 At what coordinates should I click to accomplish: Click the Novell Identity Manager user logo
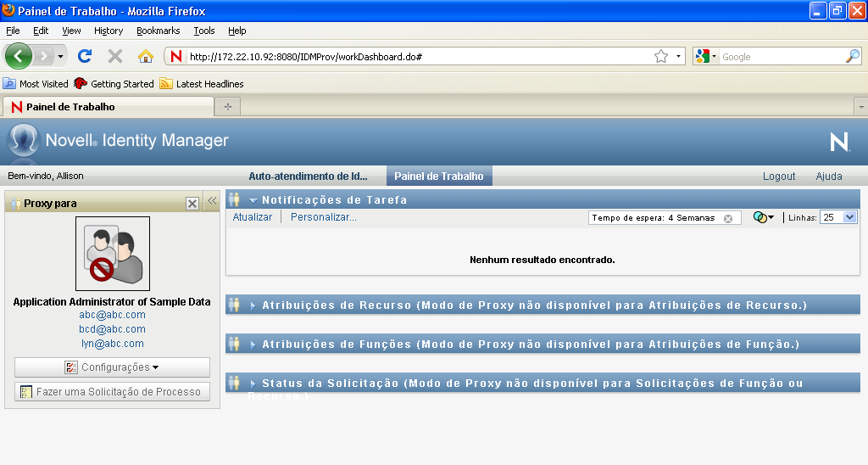click(23, 140)
